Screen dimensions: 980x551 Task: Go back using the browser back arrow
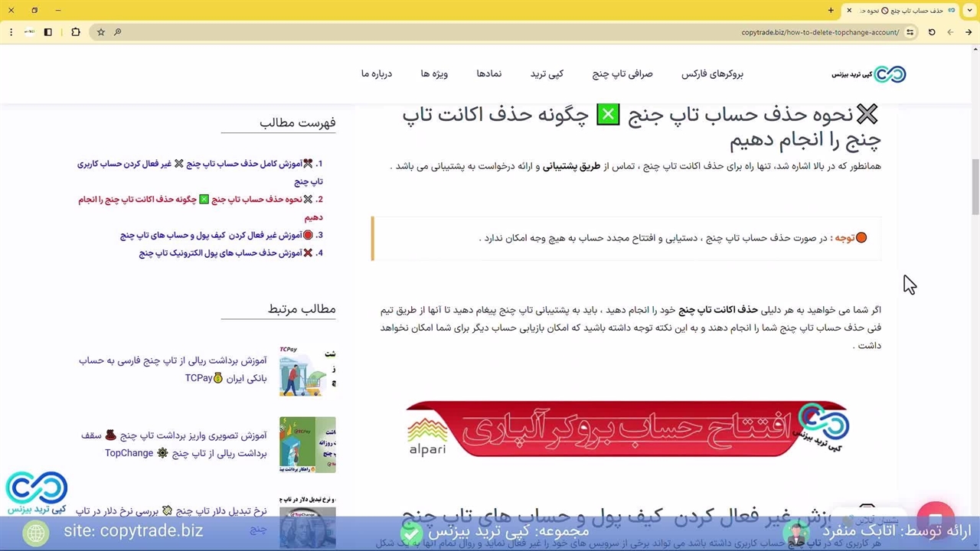(969, 32)
